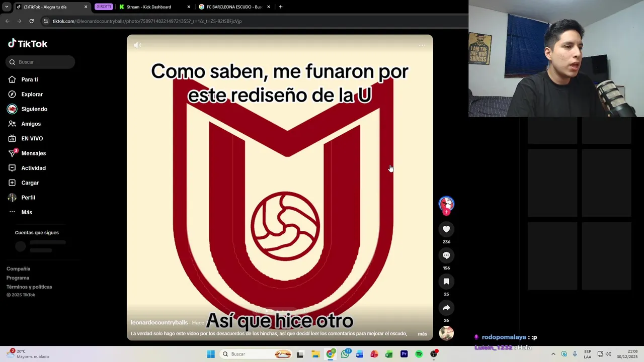Open File Explorer from taskbar
This screenshot has width=644, height=362.
[x=315, y=354]
